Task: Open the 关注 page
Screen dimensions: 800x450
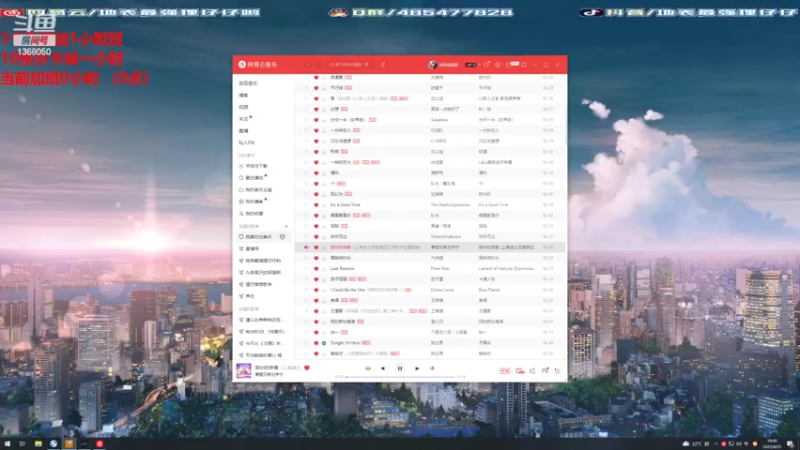Action: tap(243, 119)
